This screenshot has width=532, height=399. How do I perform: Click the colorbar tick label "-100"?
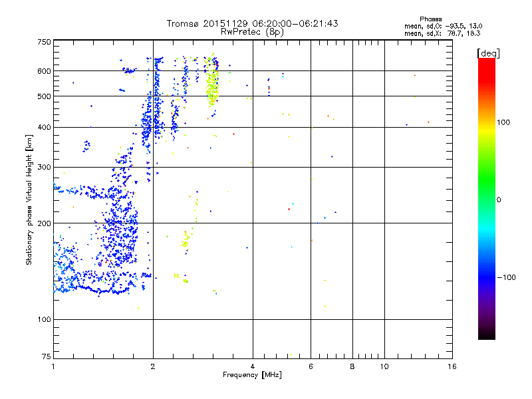pos(506,277)
